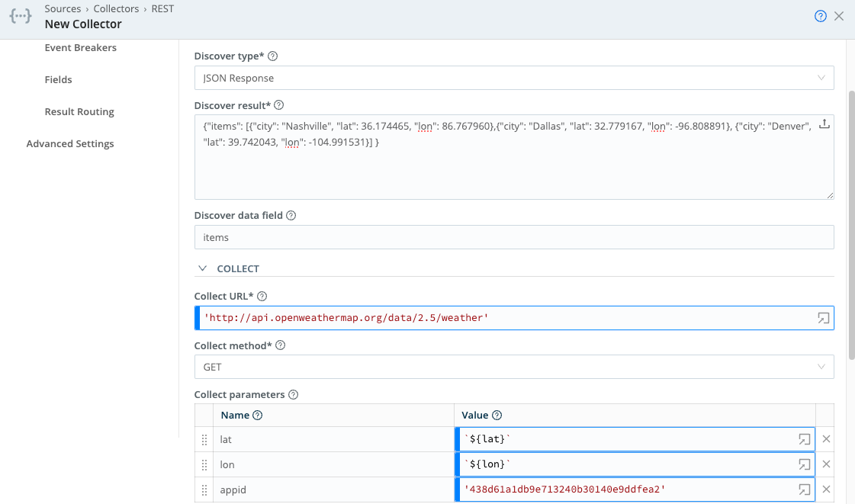Remove the lon parameter row

click(826, 464)
